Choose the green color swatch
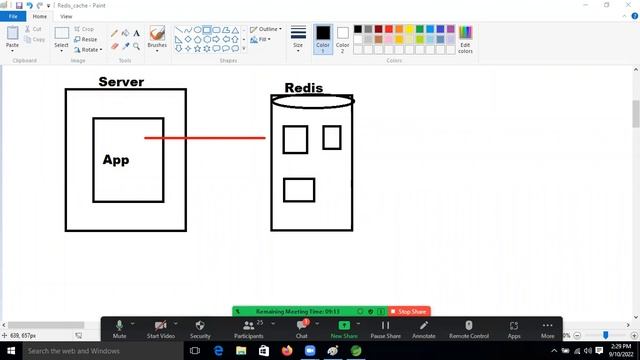 point(420,29)
